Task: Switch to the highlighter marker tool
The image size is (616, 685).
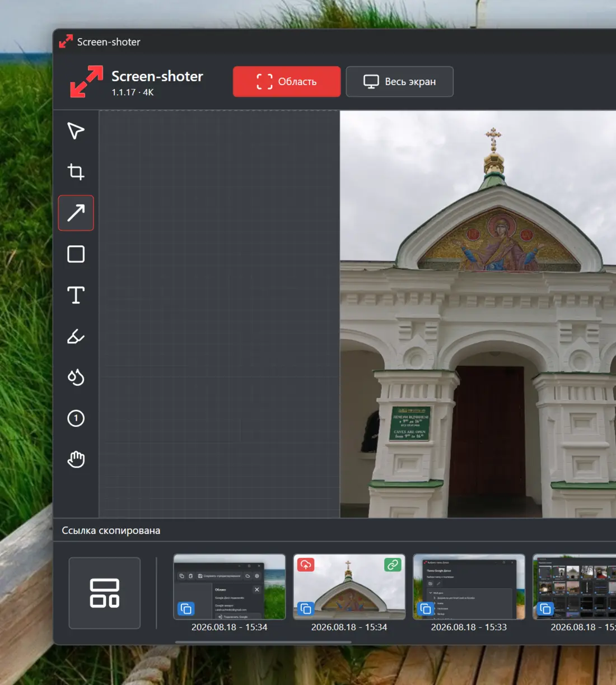Action: pos(76,336)
